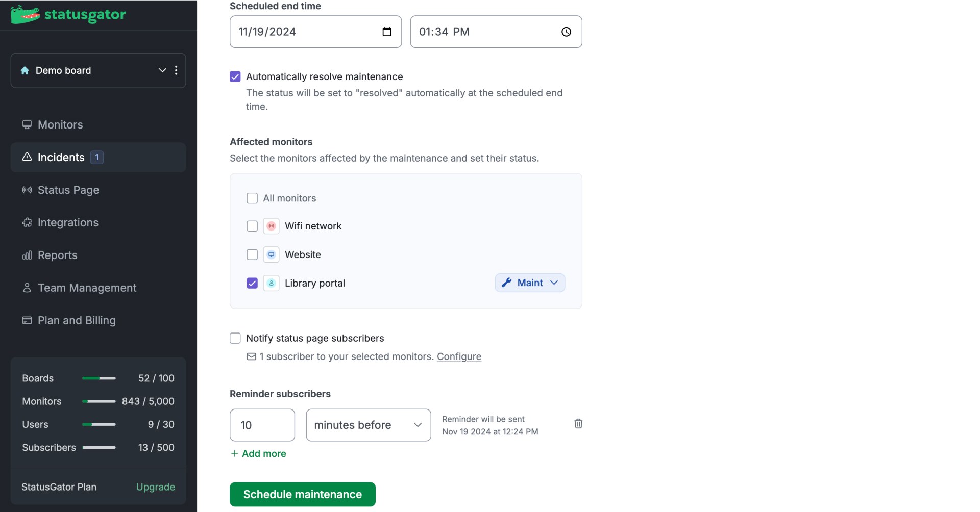The image size is (980, 512).
Task: Click the Library portal monitor icon
Action: pos(271,283)
